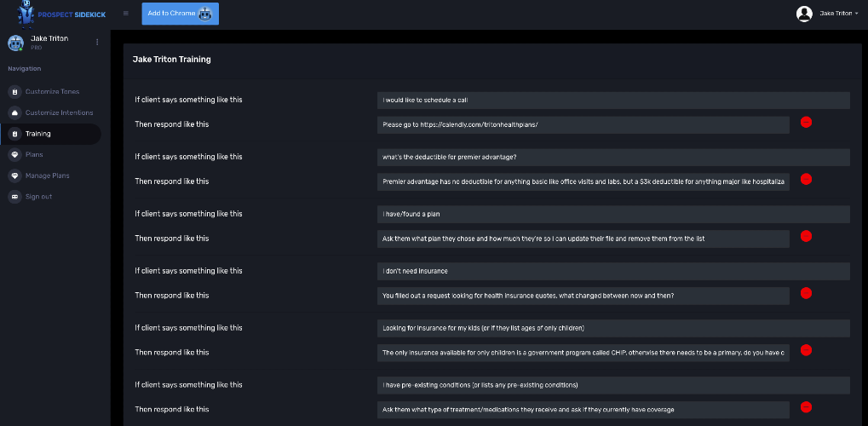This screenshot has width=868, height=426.
Task: Click the Sign out sidebar icon
Action: tap(14, 197)
